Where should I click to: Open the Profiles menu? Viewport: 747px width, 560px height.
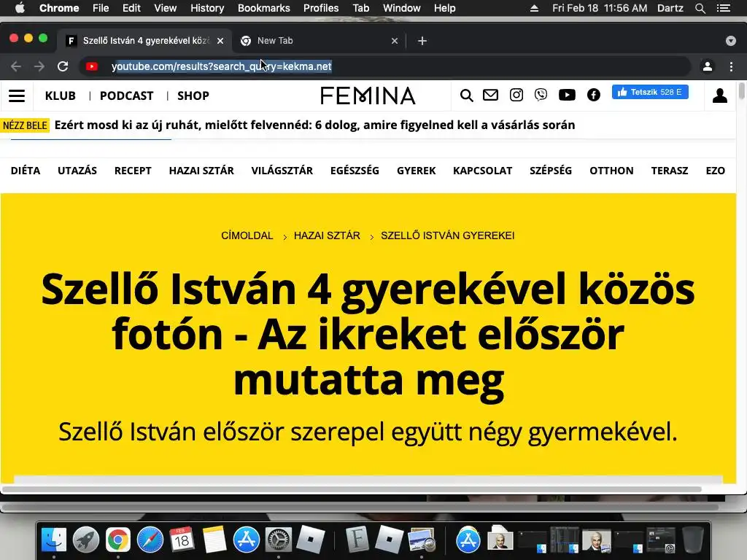[321, 8]
